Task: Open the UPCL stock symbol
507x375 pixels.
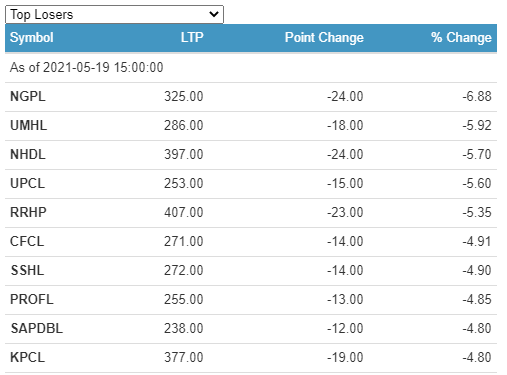Action: [27, 184]
